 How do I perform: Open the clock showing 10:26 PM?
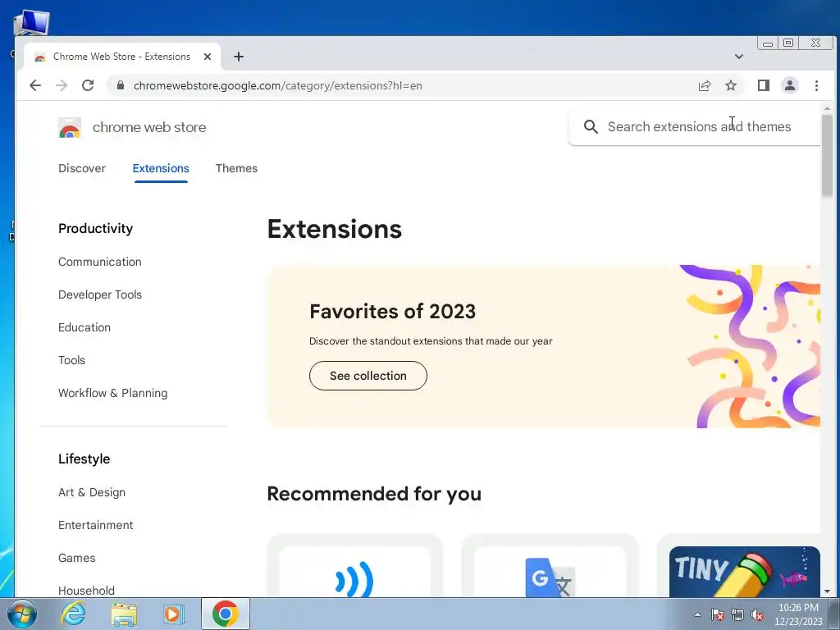click(x=798, y=614)
